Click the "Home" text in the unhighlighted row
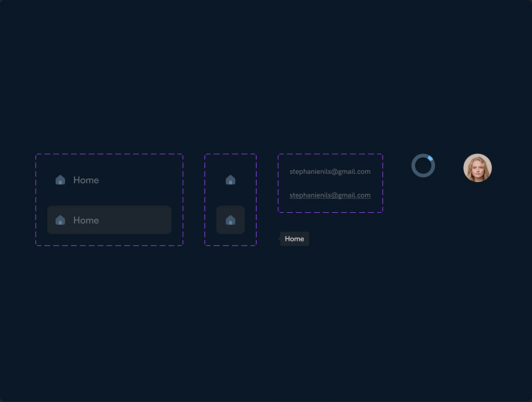The width and height of the screenshot is (532, 402). click(86, 180)
